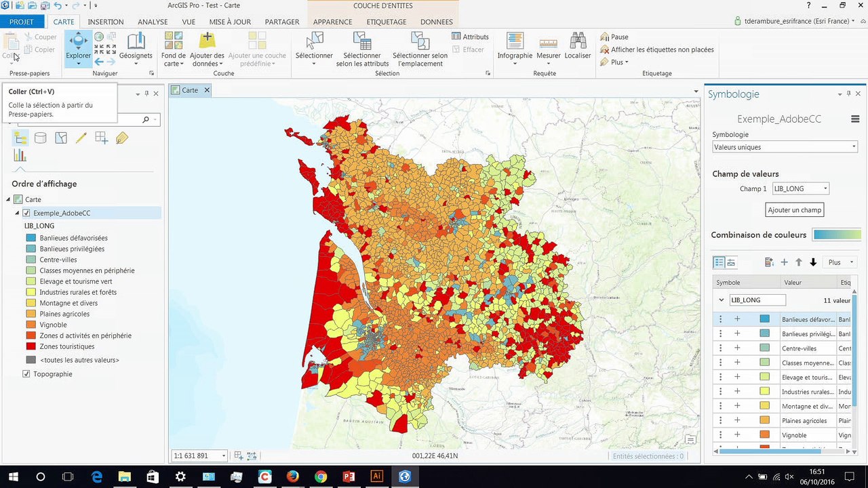Click the sort values icon in Symbologie
Viewport: 868px width, 488px height.
769,262
